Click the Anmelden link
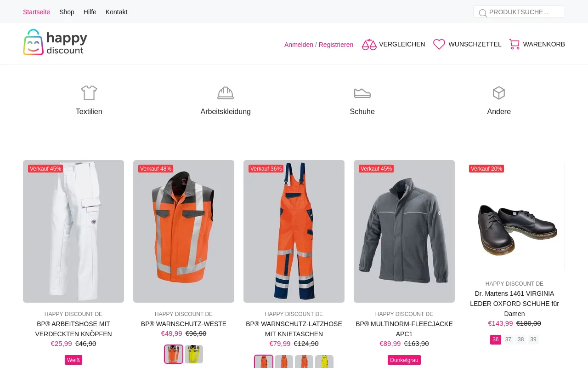This screenshot has height=368, width=588. coord(299,45)
